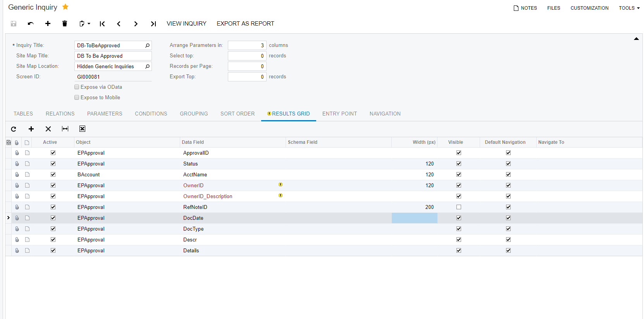Go to the first record
The image size is (644, 319).
pos(102,24)
